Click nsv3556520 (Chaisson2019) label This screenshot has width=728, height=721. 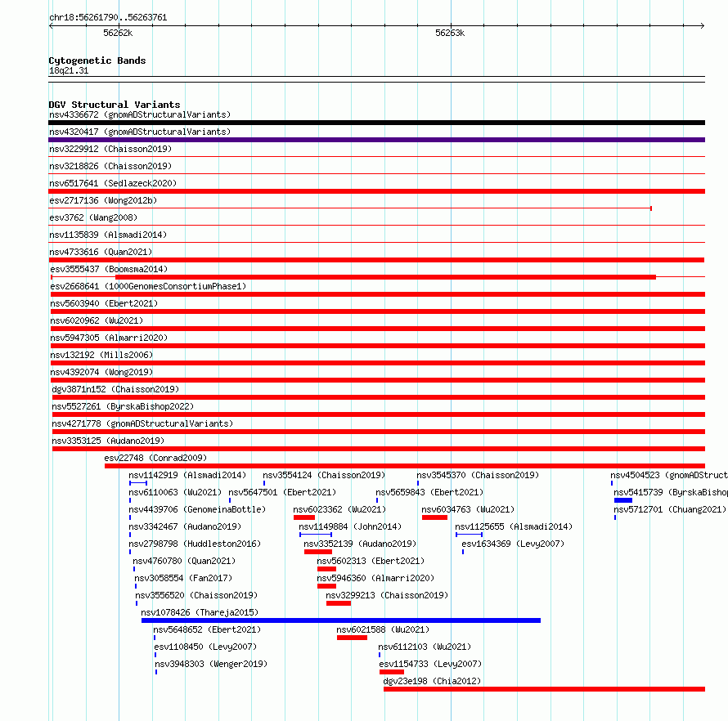click(196, 595)
